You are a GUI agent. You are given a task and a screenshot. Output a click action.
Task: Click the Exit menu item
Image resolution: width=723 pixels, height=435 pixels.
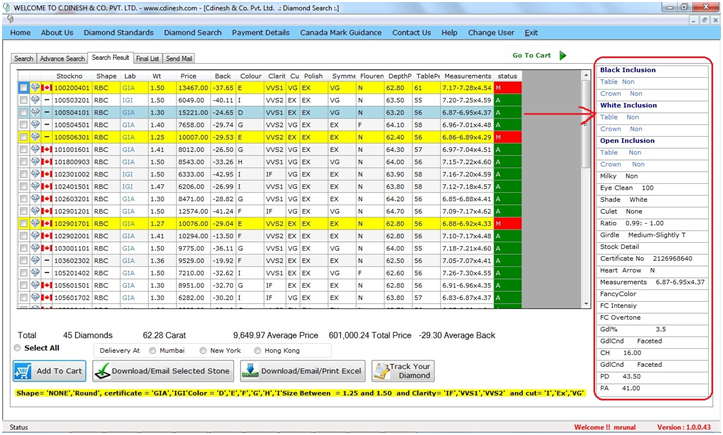(x=531, y=33)
